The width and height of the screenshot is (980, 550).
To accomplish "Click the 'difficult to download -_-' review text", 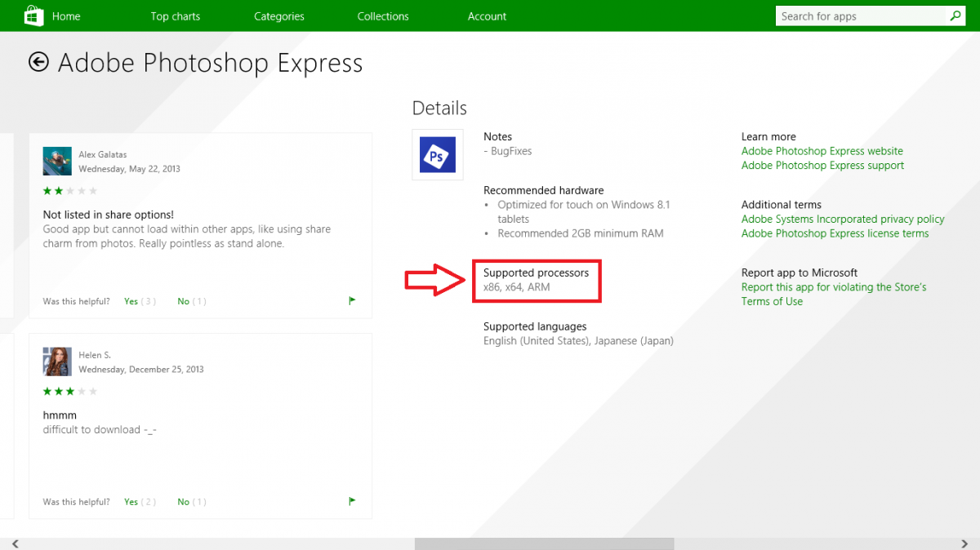I will click(100, 430).
